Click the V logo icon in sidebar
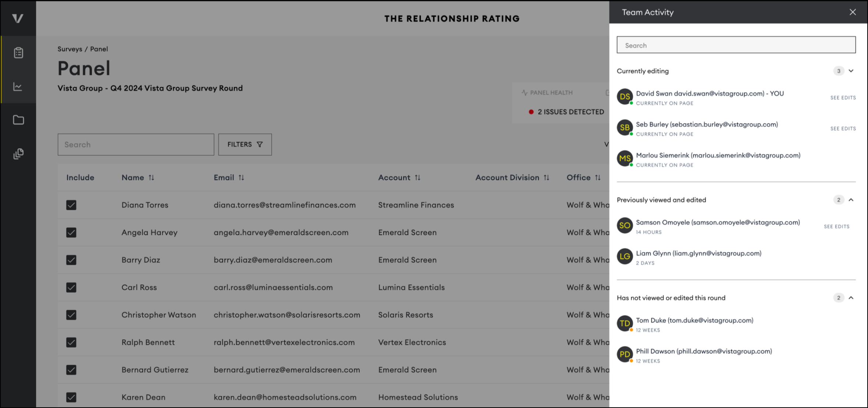The height and width of the screenshot is (408, 868). tap(18, 18)
